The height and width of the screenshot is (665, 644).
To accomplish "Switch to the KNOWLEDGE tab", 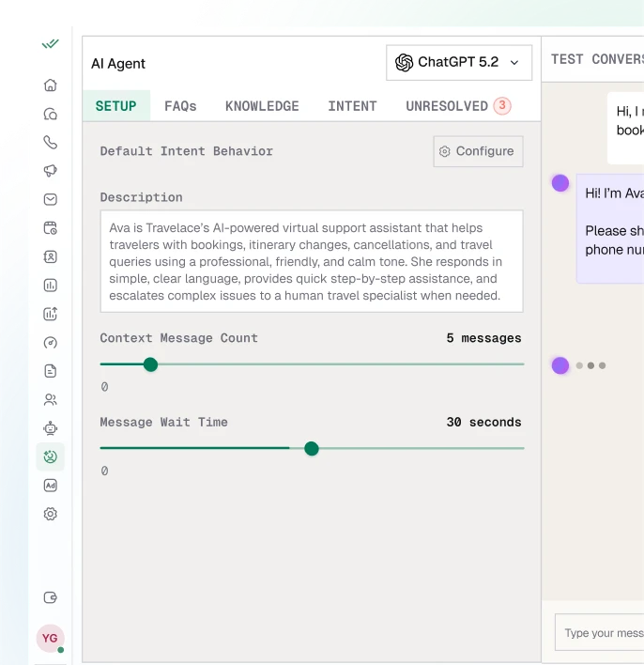I will coord(262,105).
